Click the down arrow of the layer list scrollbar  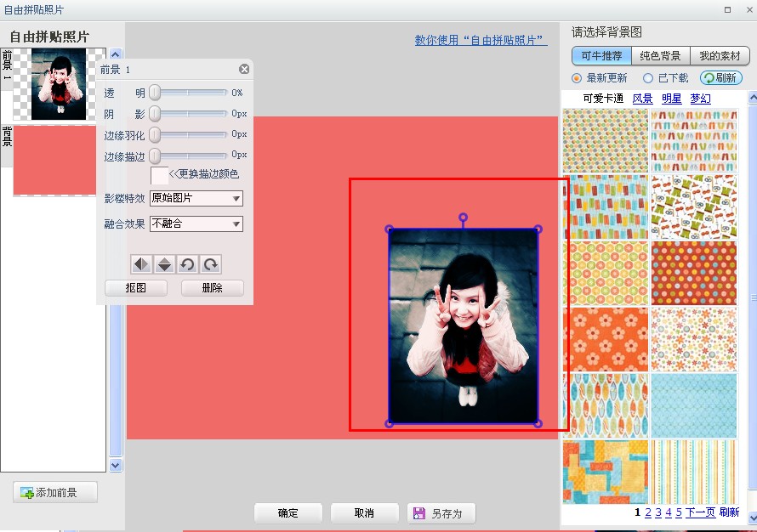point(116,466)
